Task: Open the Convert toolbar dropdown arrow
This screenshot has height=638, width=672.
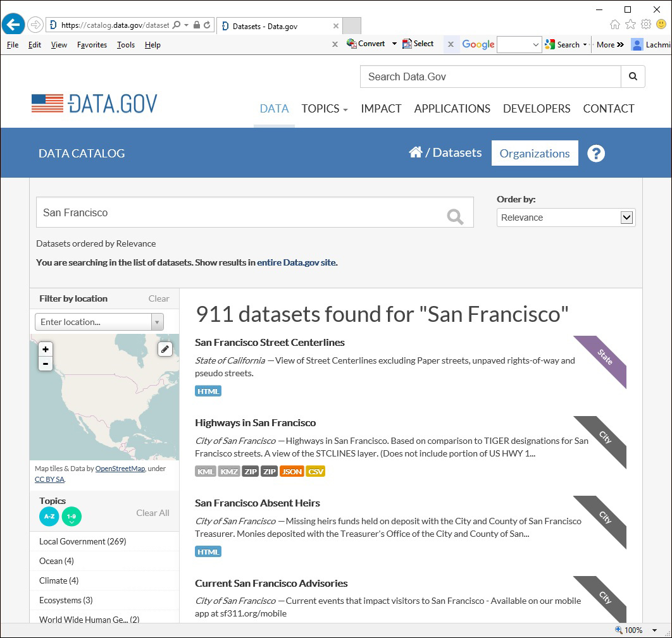Action: (394, 44)
